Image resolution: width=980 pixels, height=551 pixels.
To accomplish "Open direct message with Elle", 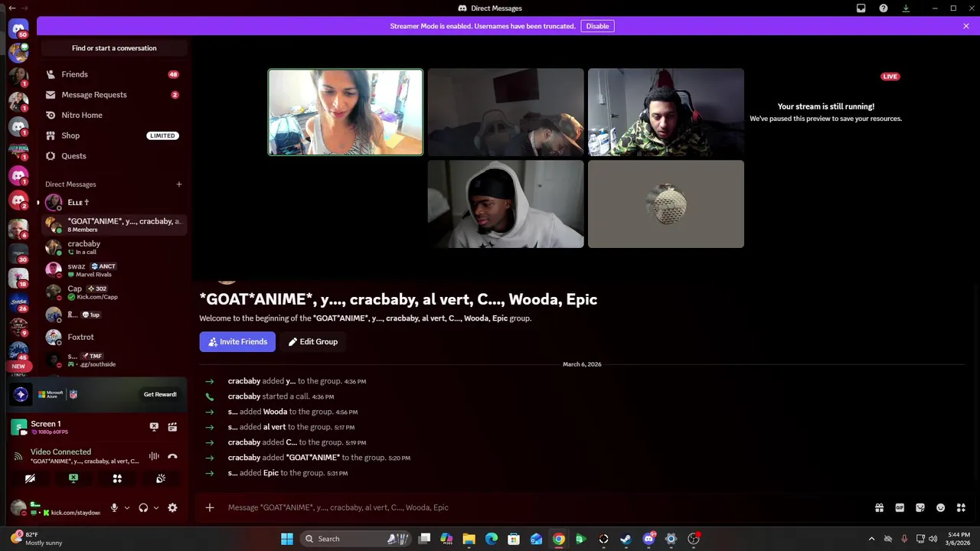I will tap(113, 203).
